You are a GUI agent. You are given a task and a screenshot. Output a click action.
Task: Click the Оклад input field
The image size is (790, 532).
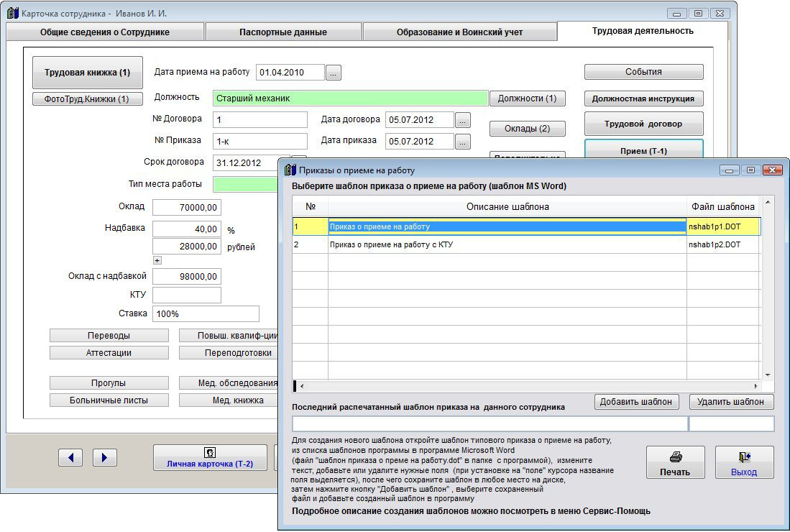point(187,208)
